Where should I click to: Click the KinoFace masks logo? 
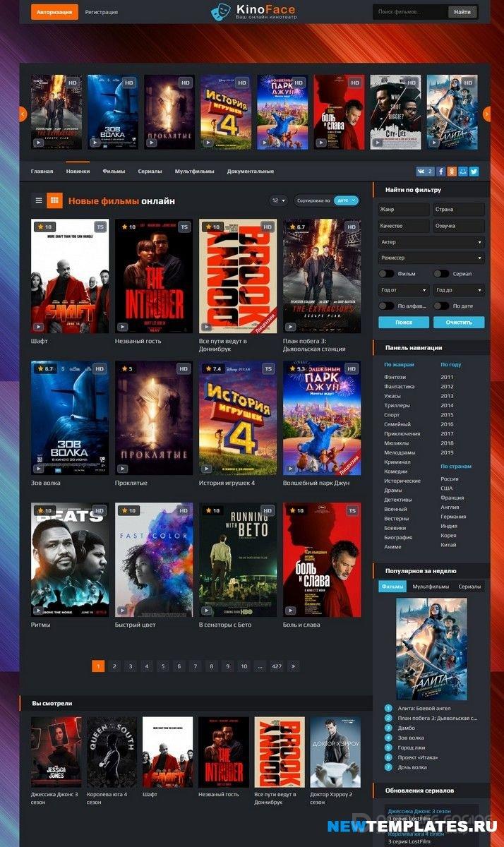222,11
